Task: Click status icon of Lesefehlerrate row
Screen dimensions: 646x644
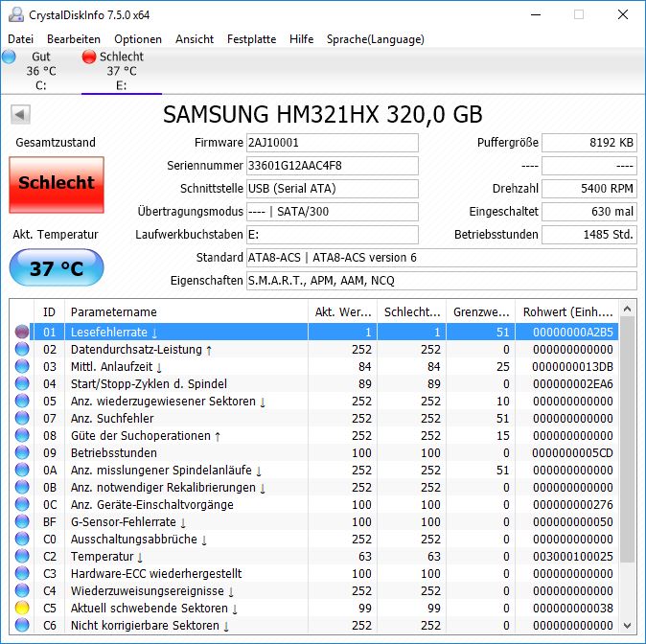Action: click(22, 332)
